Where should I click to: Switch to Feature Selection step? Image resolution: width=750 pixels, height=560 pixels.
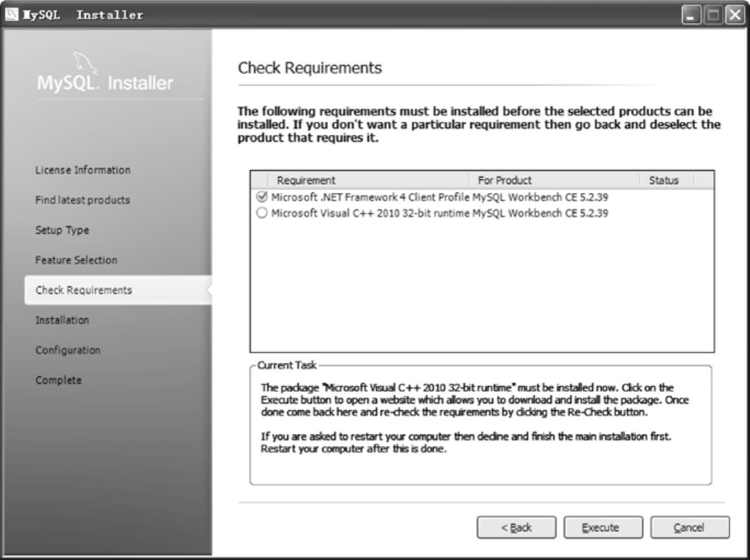(76, 260)
